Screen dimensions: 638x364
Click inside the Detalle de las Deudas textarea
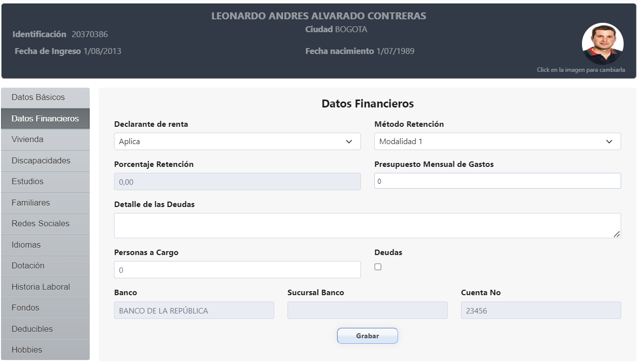click(367, 224)
